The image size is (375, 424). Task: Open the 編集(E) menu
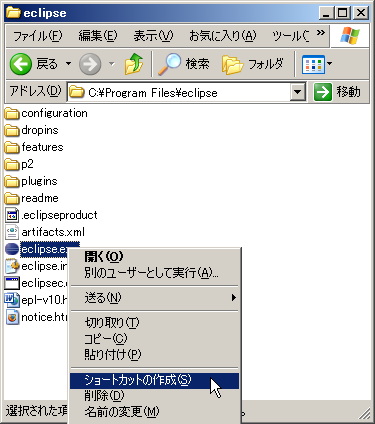click(x=98, y=36)
